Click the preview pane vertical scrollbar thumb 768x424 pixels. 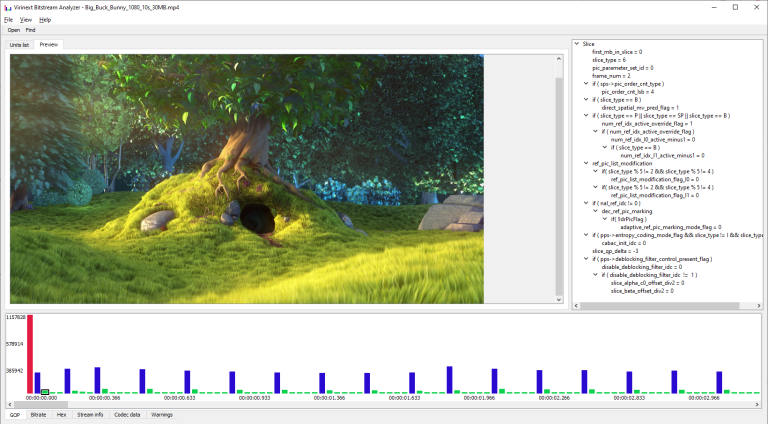pos(559,186)
